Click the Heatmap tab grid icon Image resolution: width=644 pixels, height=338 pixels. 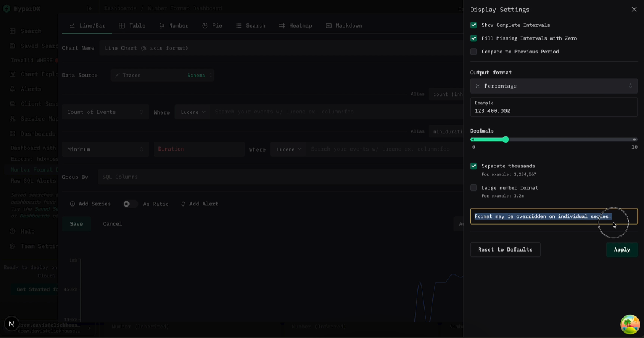click(282, 25)
